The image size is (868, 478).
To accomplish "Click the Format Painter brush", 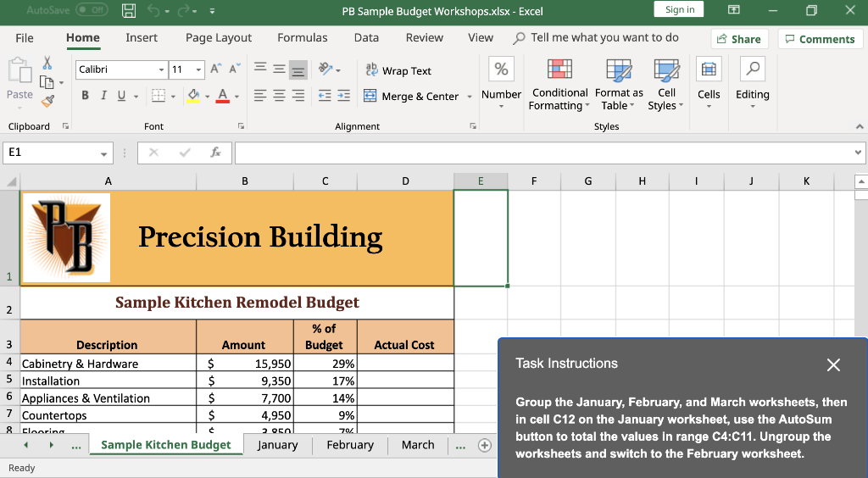I will click(x=48, y=101).
